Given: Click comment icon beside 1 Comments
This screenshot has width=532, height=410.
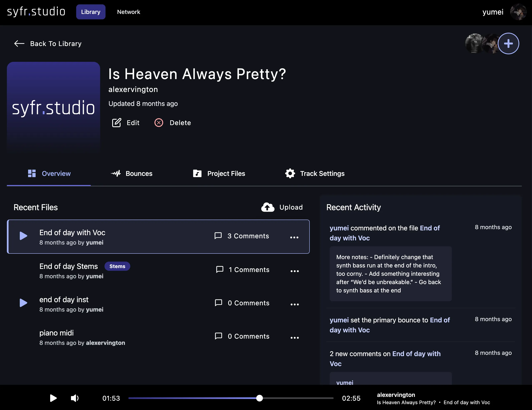Looking at the screenshot, I should coord(220,270).
